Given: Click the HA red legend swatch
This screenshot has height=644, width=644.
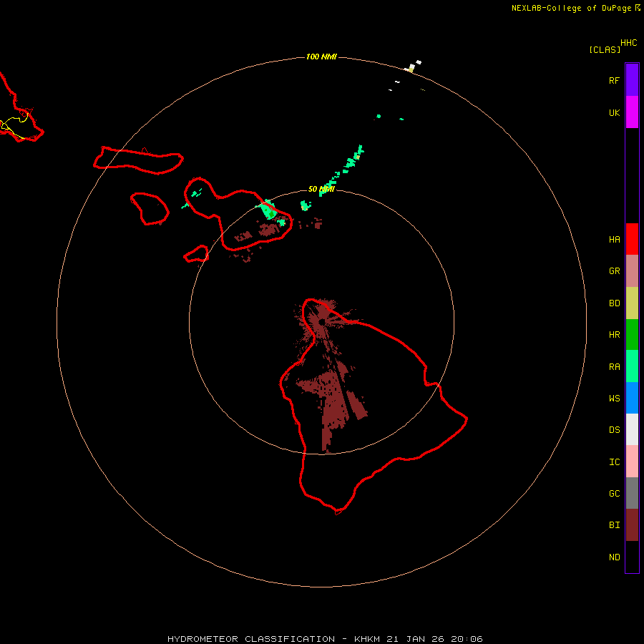Looking at the screenshot, I should point(632,239).
